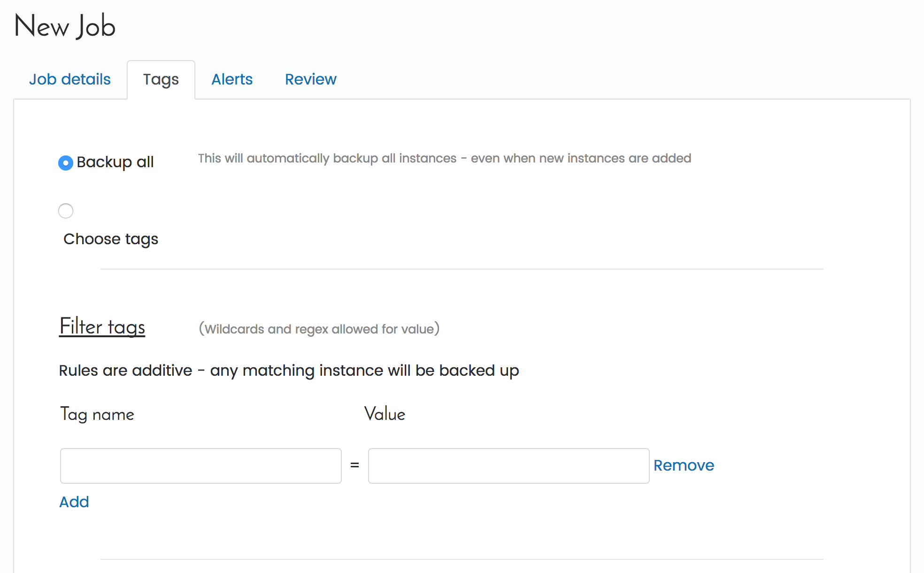Click the Value column label
924x573 pixels.
(385, 414)
